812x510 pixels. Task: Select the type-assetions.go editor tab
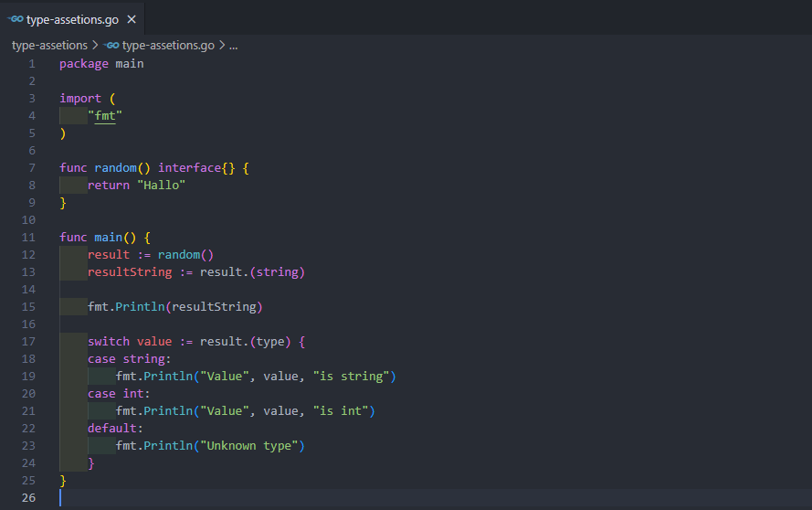(72, 19)
